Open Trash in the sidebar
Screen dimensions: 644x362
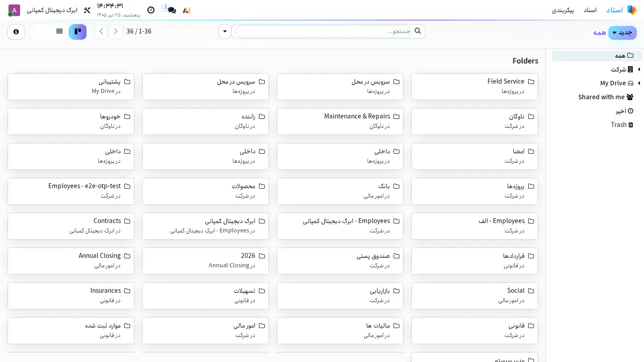tap(623, 125)
